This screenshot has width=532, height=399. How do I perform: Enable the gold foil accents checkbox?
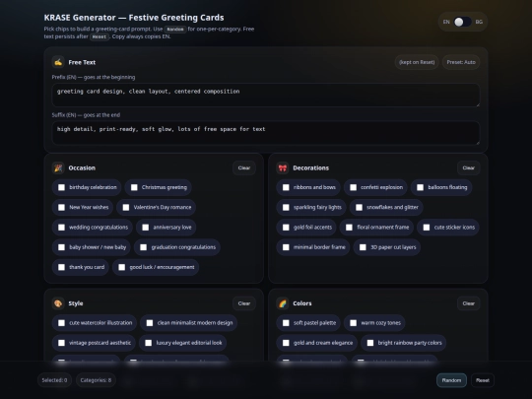tap(286, 228)
